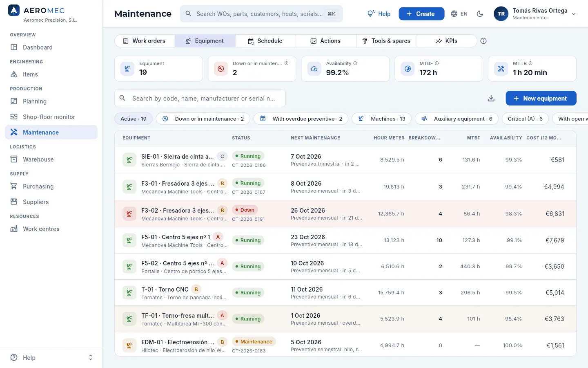The height and width of the screenshot is (368, 588).
Task: Open the Actions tab
Action: point(326,41)
